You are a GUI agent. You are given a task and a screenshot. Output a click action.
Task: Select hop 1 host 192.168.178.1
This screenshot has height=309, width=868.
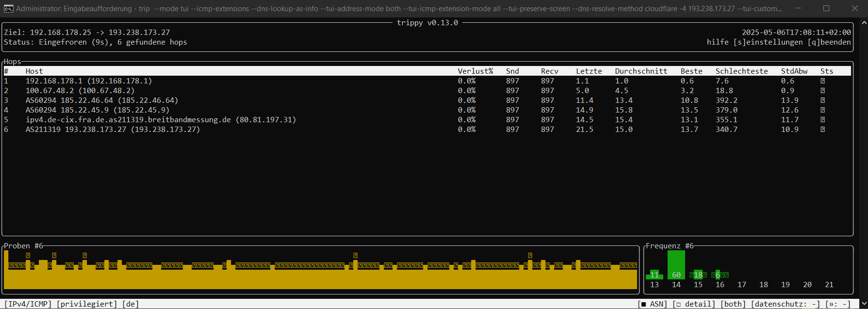pyautogui.click(x=89, y=81)
